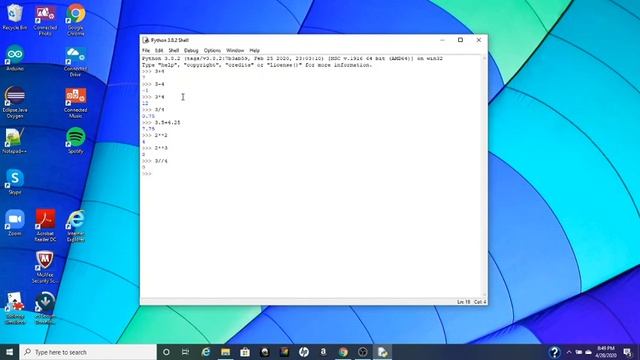Open the help question mark tray icon
640x360 pixels.
point(554,352)
